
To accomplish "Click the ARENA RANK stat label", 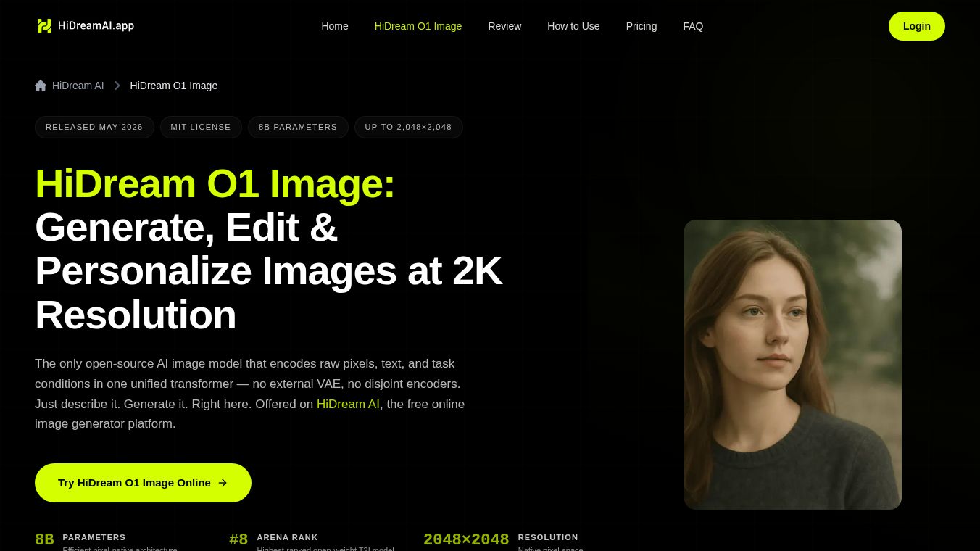I will [x=287, y=537].
